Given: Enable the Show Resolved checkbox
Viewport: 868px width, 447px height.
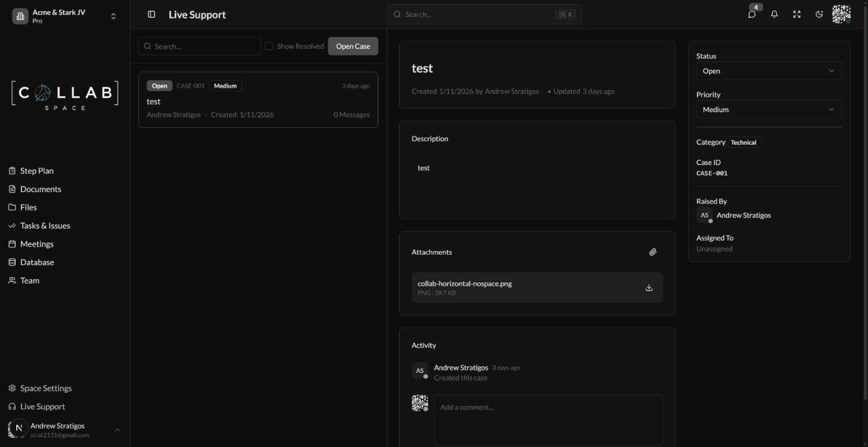Looking at the screenshot, I should click(x=269, y=46).
